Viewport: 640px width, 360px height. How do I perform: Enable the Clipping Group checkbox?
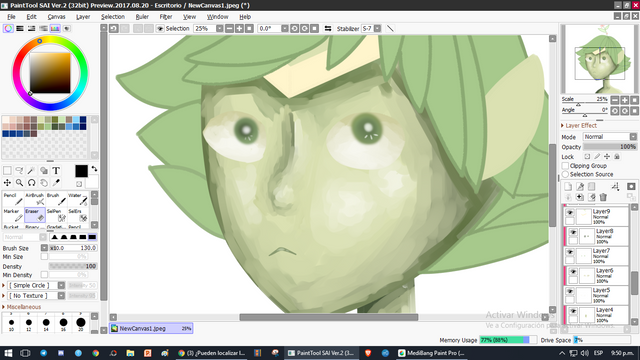pos(565,166)
